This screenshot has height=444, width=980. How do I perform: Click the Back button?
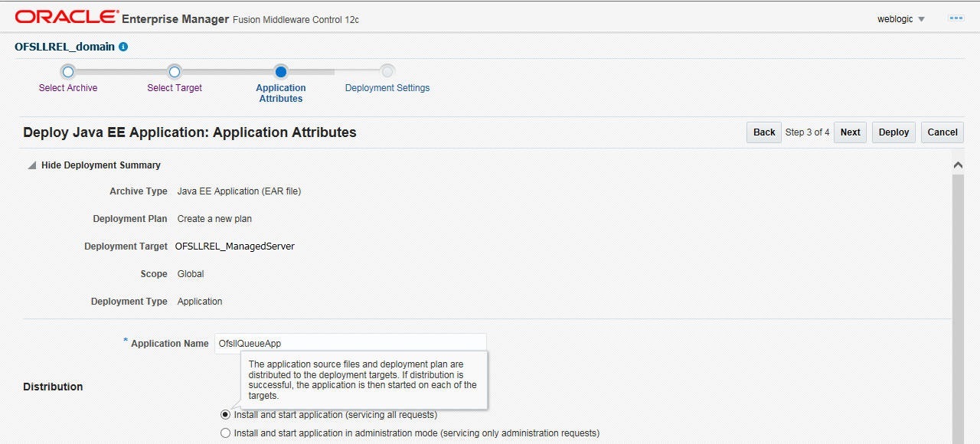point(764,132)
